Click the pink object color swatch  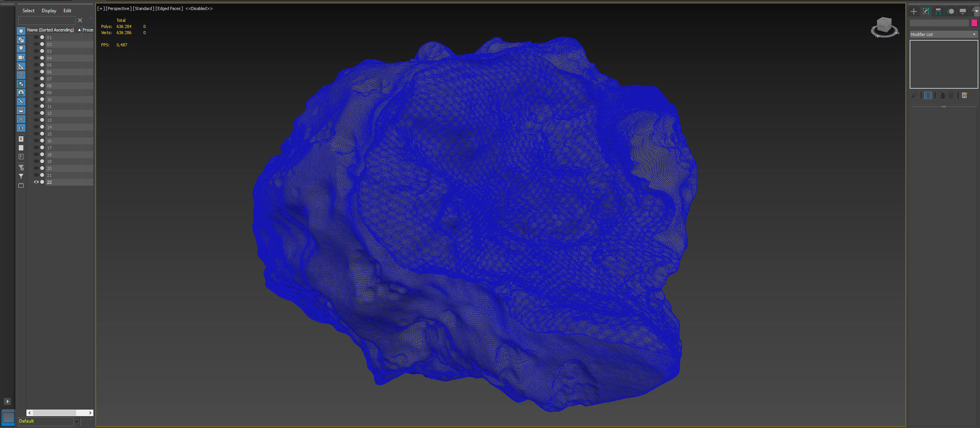pos(974,23)
